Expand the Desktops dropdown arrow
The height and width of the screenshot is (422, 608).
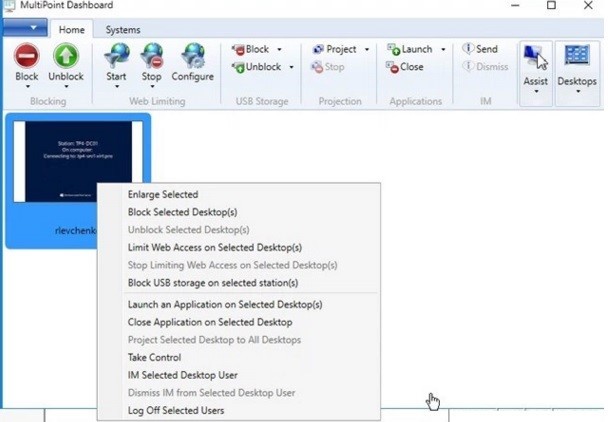(578, 92)
